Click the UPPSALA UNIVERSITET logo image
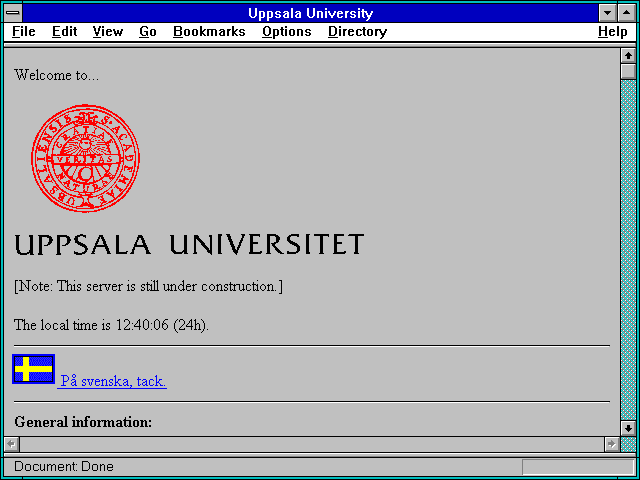The image size is (640, 480). (189, 244)
